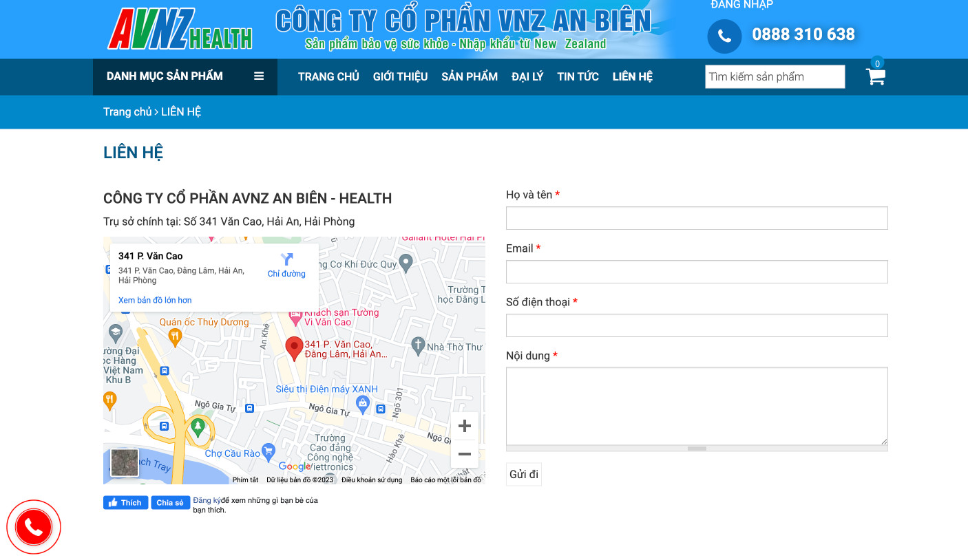Expand the DANH MỤC SẢN PHẨM hamburger menu

258,76
